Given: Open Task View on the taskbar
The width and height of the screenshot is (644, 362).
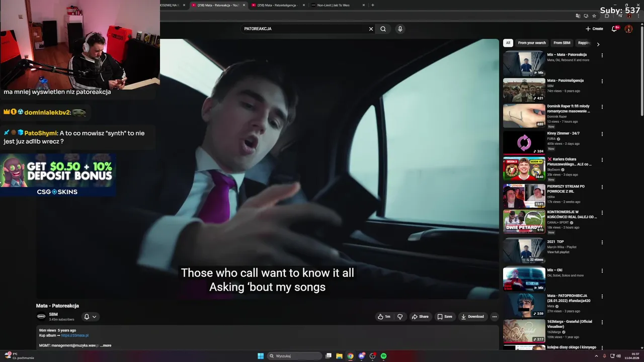Looking at the screenshot, I should click(329, 356).
